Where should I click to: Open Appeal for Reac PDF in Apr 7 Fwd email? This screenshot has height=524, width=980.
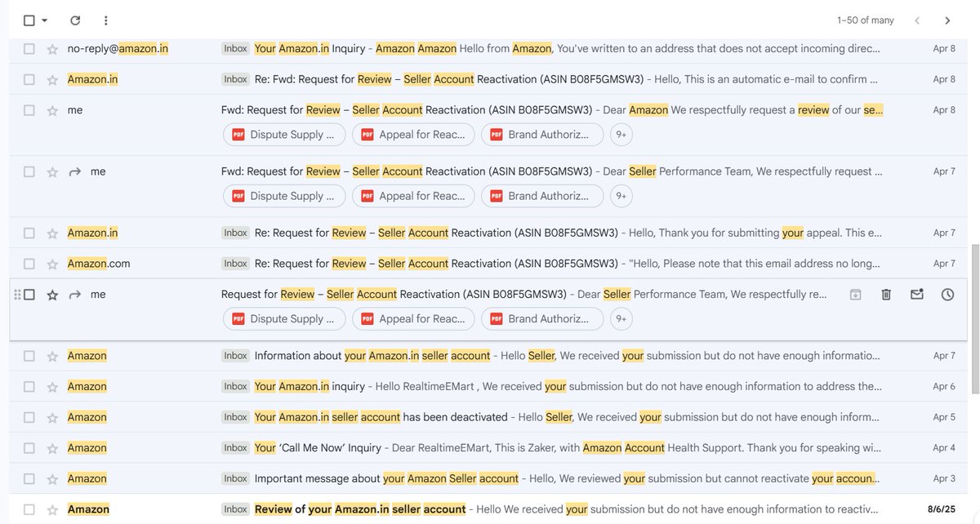413,196
